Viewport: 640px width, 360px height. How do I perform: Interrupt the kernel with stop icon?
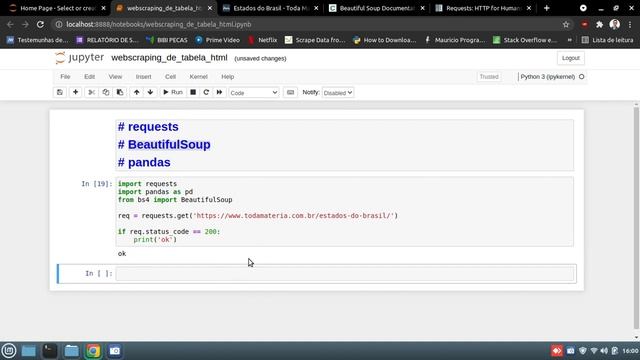pos(193,93)
